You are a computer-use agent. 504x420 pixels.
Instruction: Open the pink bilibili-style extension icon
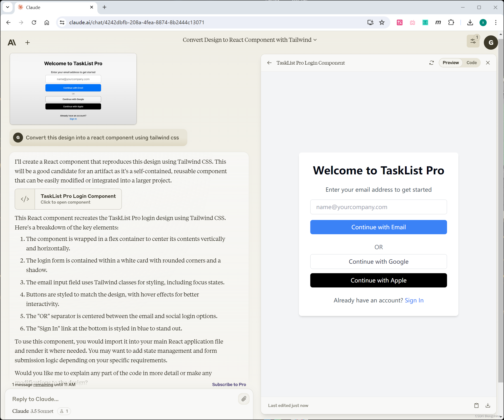(x=412, y=22)
